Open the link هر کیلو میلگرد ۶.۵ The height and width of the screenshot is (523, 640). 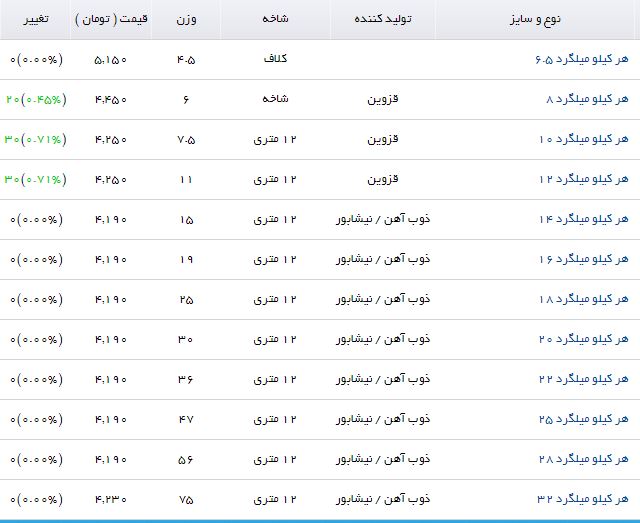[x=582, y=59]
